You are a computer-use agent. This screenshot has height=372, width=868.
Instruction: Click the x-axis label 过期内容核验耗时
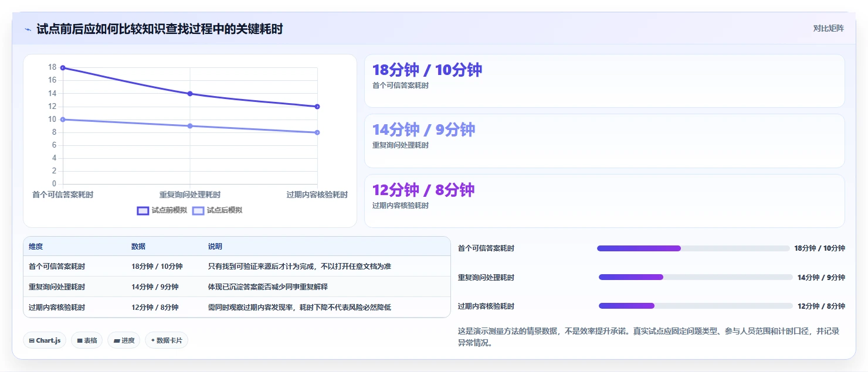(x=317, y=194)
